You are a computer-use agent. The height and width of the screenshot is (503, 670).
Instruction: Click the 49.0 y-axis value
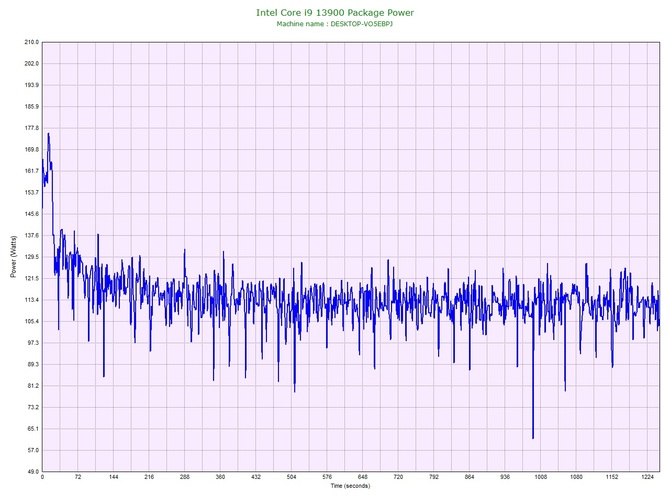pyautogui.click(x=33, y=472)
